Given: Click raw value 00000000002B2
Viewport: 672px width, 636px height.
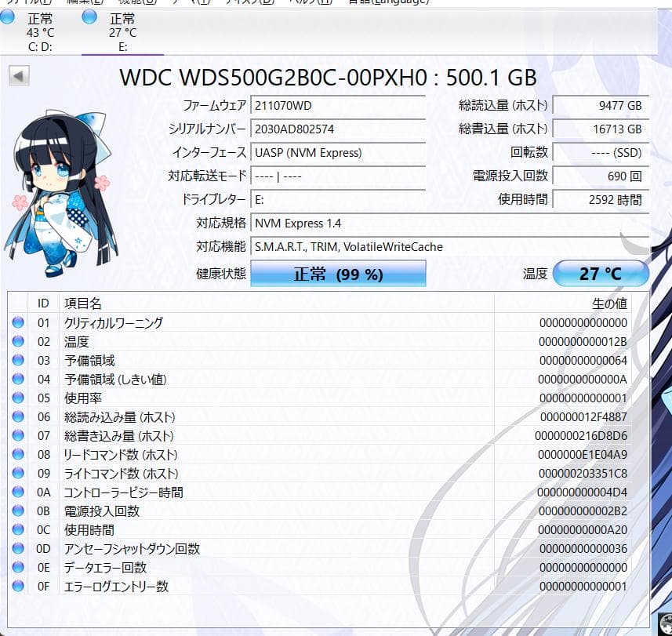Looking at the screenshot, I should coord(583,511).
